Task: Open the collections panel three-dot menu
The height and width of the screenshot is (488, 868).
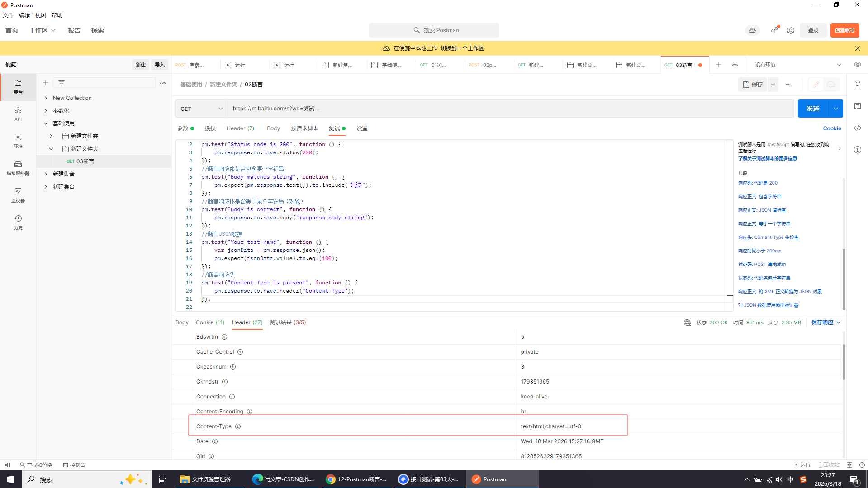Action: [163, 83]
